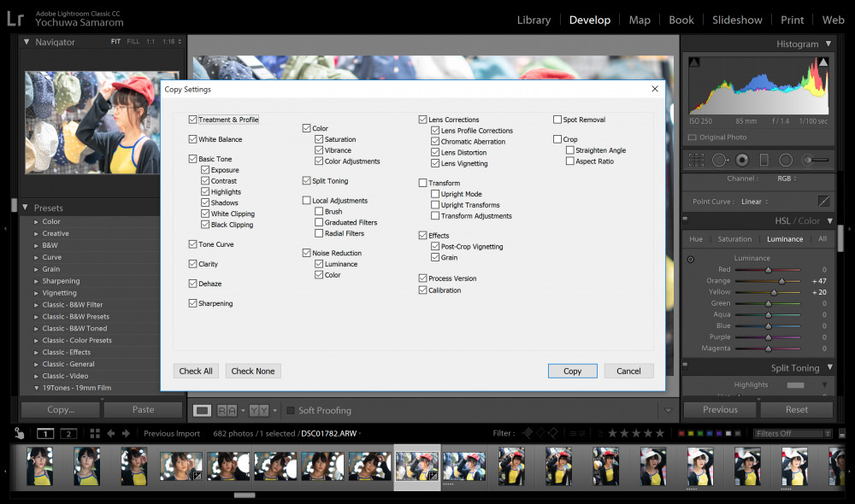Open the Filters Off dropdown
Image resolution: width=855 pixels, height=504 pixels.
pos(793,433)
